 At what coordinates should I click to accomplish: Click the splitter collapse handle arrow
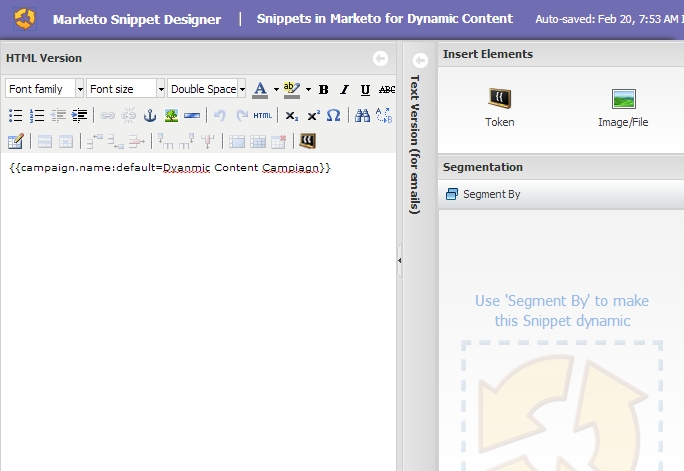400,260
